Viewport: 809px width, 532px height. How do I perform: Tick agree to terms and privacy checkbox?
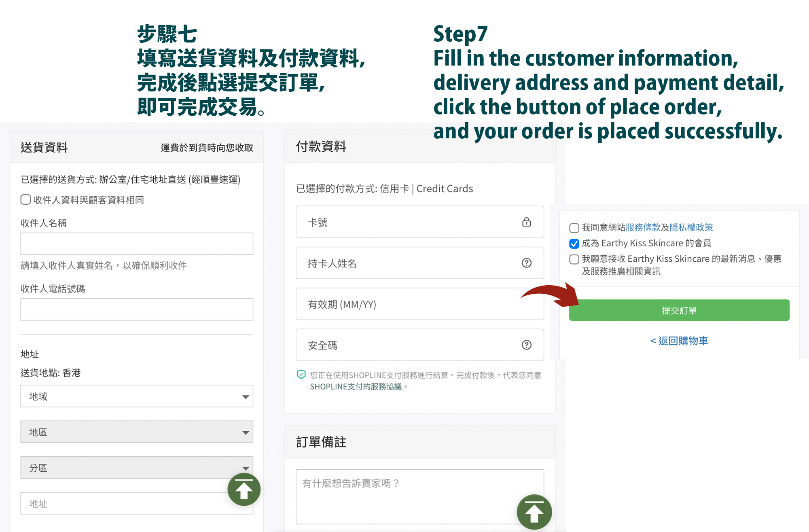click(574, 228)
